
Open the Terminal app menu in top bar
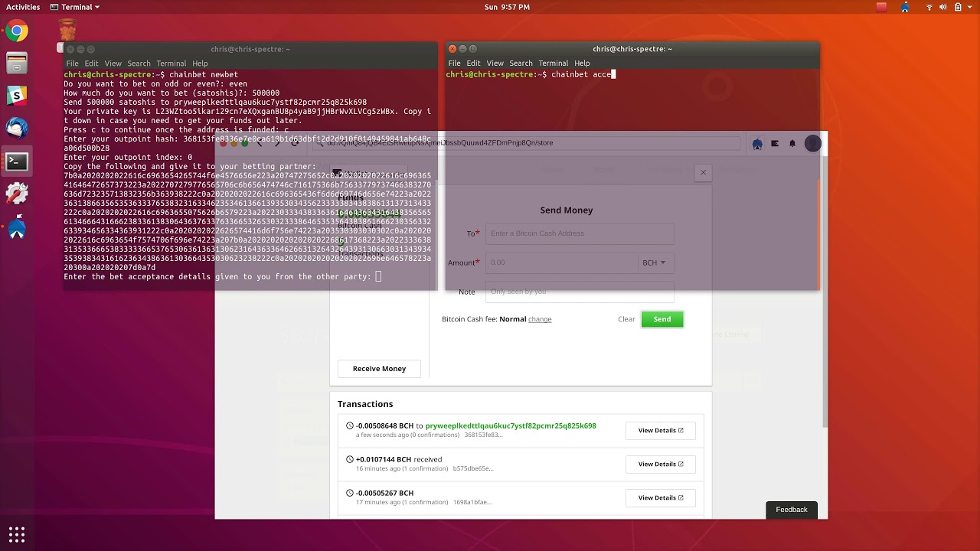(x=75, y=7)
